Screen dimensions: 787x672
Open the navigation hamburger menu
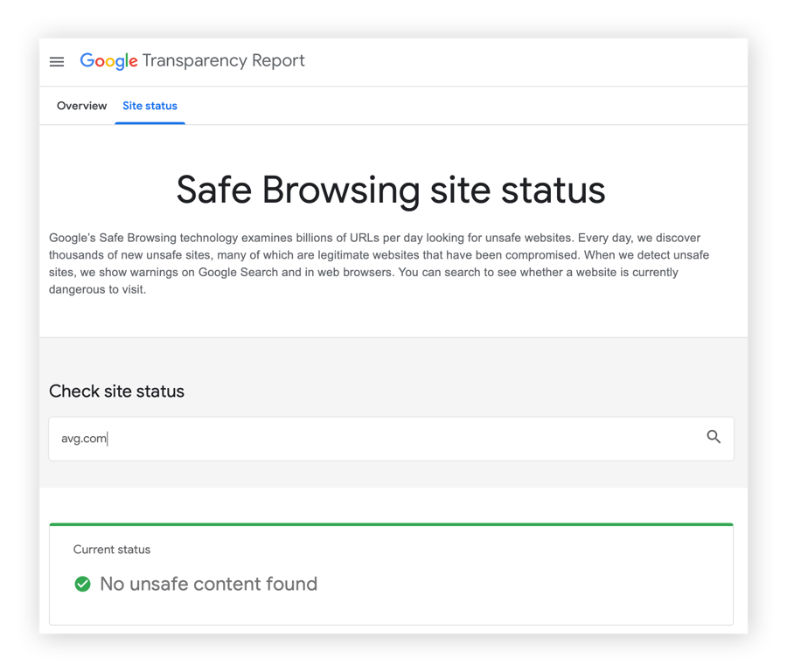[x=57, y=61]
